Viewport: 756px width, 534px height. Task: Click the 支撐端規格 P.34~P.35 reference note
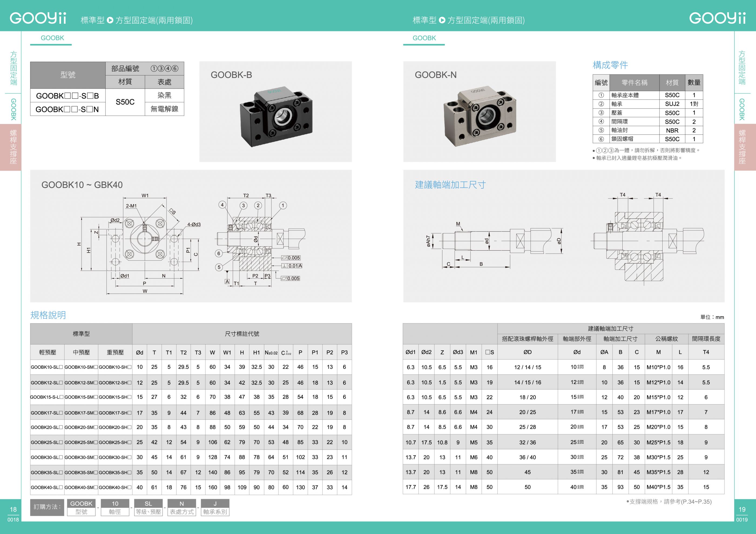[x=669, y=501]
